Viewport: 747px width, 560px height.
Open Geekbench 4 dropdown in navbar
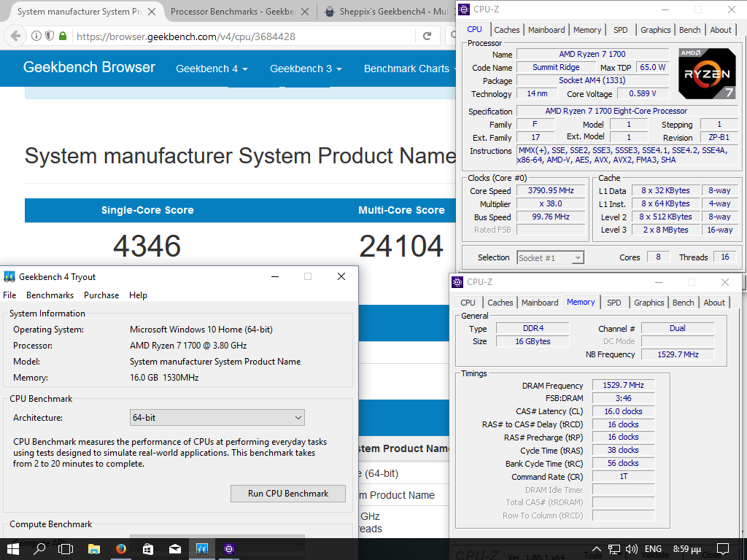[x=212, y=69]
